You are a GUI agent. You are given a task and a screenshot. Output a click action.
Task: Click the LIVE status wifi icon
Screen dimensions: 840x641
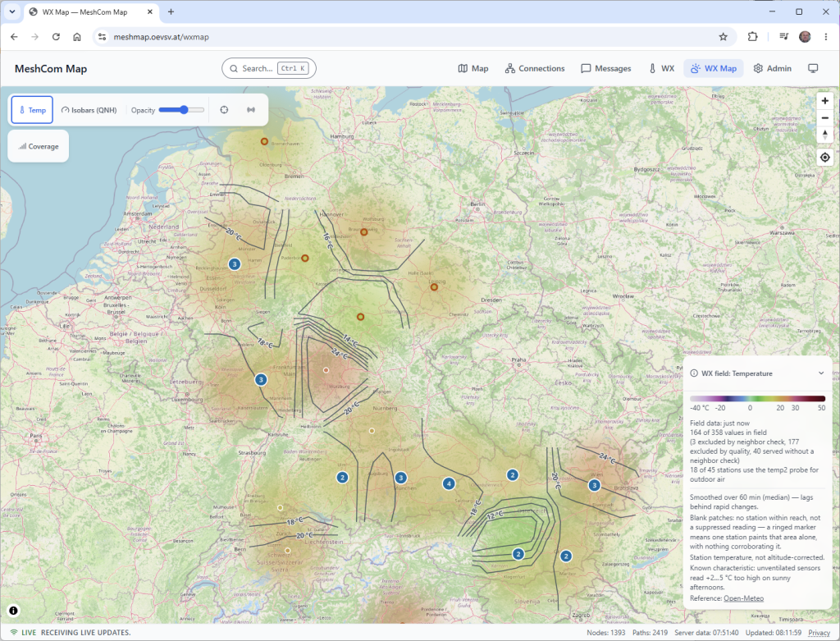click(x=14, y=633)
